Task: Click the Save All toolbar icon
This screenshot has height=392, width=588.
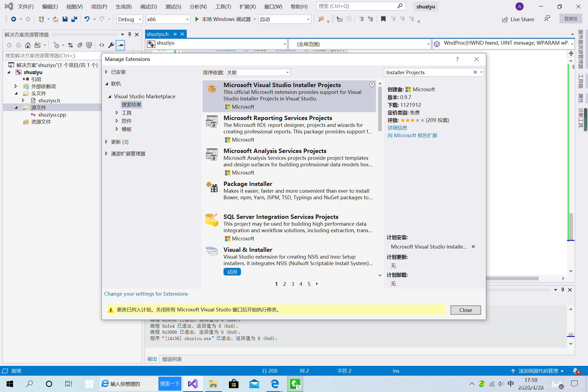Action: tap(74, 19)
